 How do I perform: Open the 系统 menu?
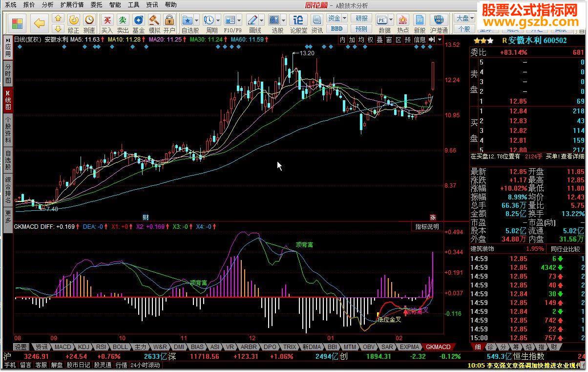pyautogui.click(x=10, y=5)
